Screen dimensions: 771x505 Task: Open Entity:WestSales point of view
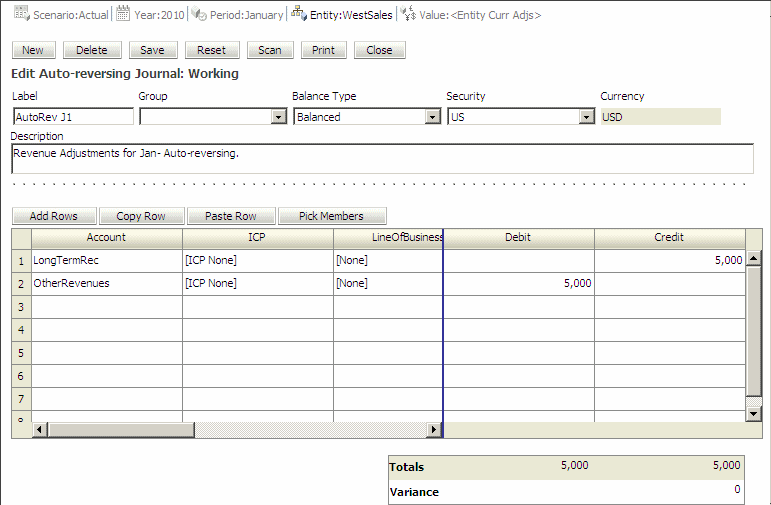pos(351,15)
